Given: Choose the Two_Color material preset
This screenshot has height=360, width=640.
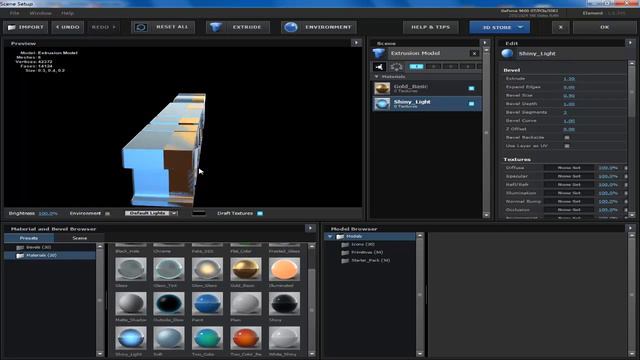Looking at the screenshot, I should (207, 338).
